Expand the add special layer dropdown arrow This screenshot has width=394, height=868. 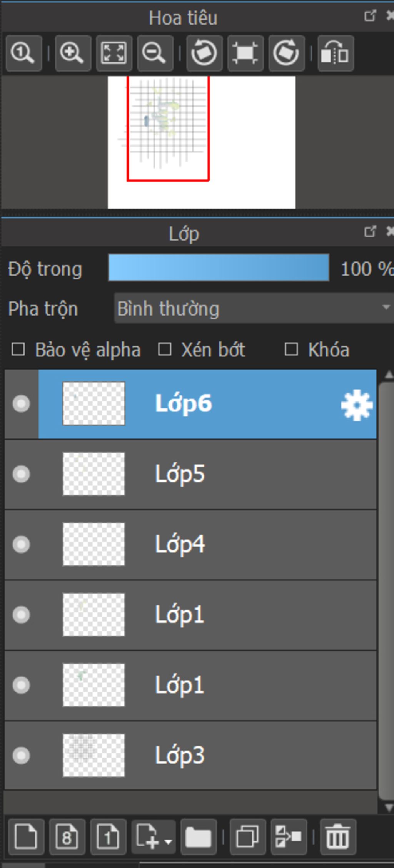click(x=168, y=841)
